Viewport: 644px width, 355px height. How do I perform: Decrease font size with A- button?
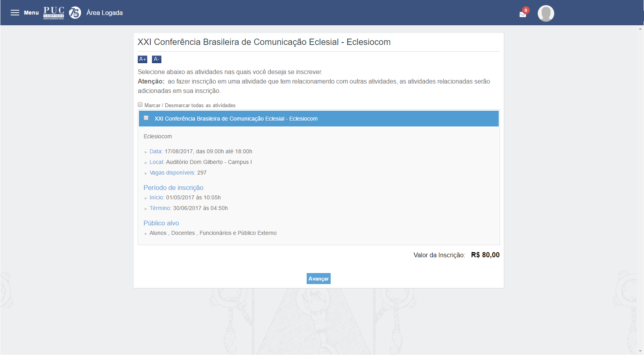click(x=157, y=59)
